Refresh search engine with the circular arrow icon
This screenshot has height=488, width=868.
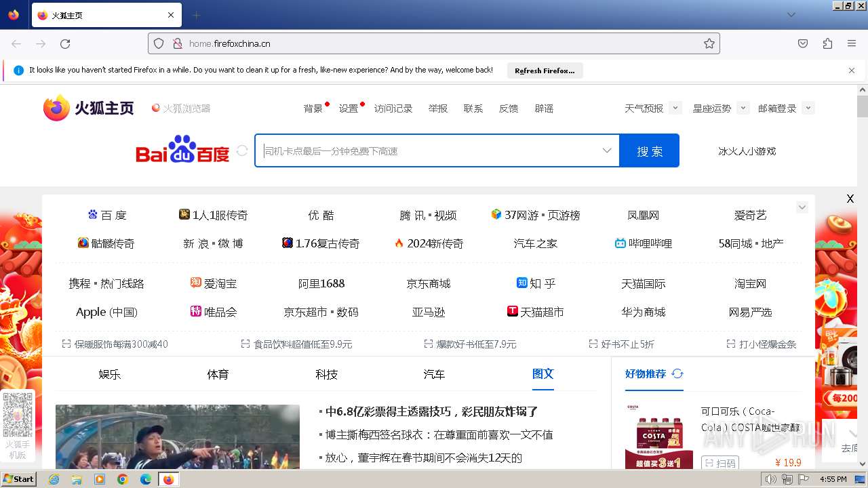[x=242, y=150]
